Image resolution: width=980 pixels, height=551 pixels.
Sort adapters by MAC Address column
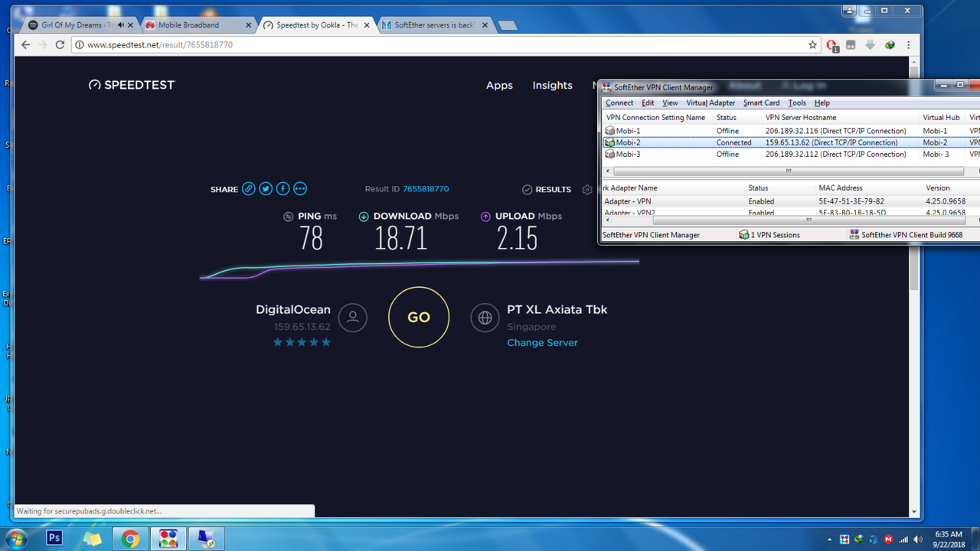tap(868, 188)
